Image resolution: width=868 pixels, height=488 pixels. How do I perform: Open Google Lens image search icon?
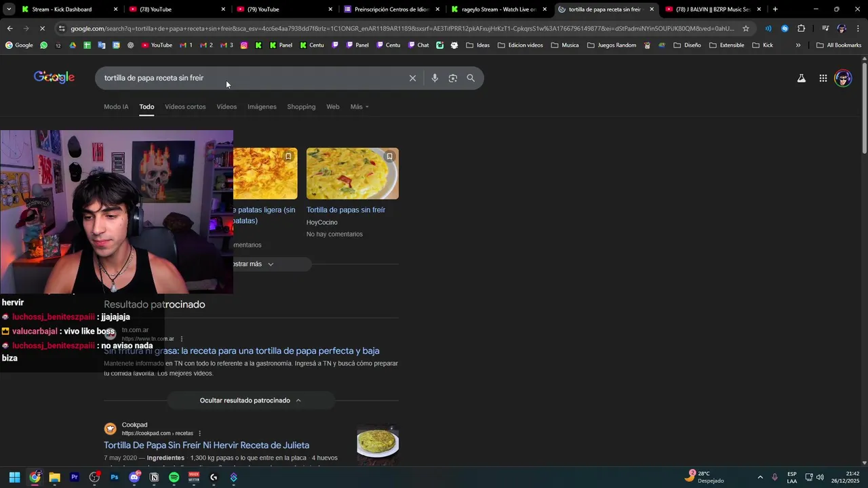(x=453, y=78)
